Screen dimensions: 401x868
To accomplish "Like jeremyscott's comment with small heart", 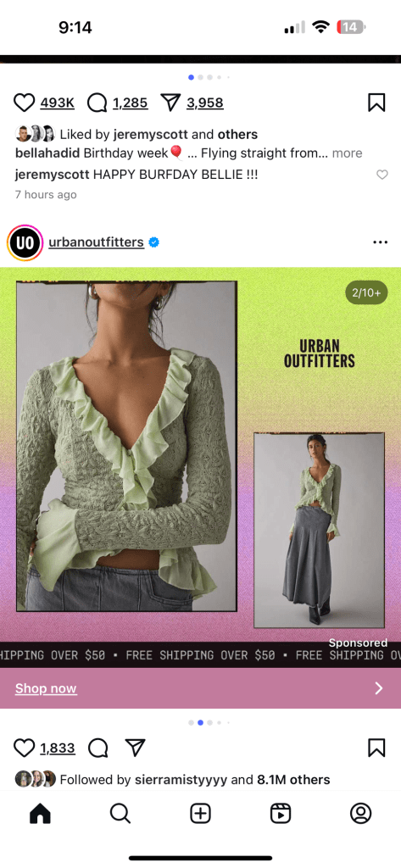I will coord(382,175).
